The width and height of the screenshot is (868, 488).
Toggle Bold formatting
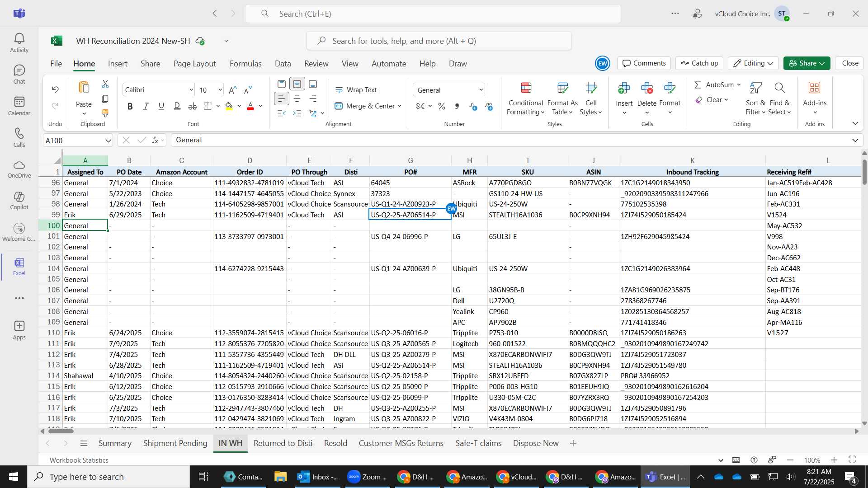click(130, 106)
